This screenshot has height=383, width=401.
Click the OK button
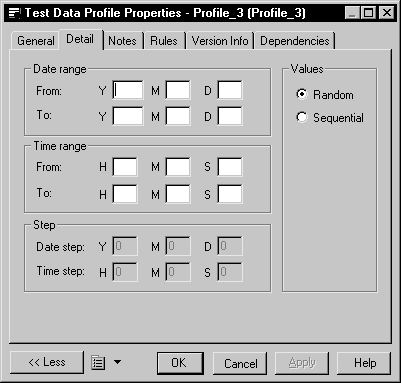click(x=180, y=363)
